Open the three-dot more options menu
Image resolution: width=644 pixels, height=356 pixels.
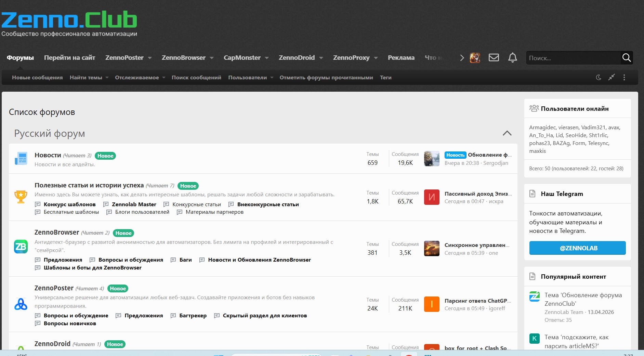(x=624, y=78)
